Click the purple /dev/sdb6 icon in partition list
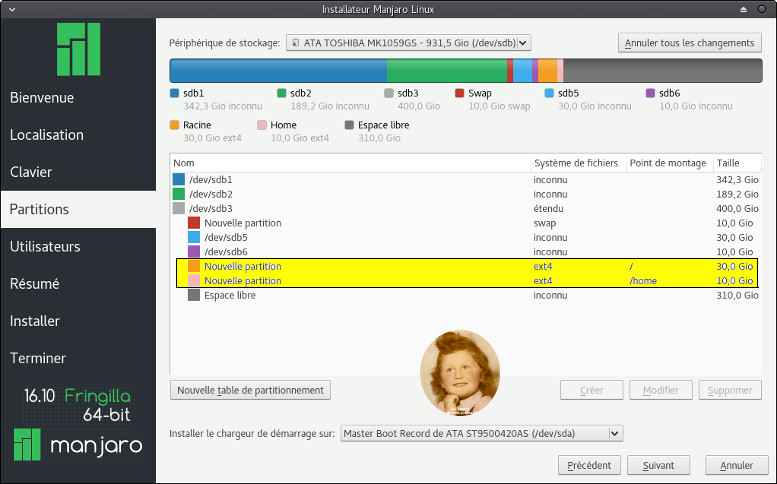Image resolution: width=777 pixels, height=484 pixels. point(194,252)
